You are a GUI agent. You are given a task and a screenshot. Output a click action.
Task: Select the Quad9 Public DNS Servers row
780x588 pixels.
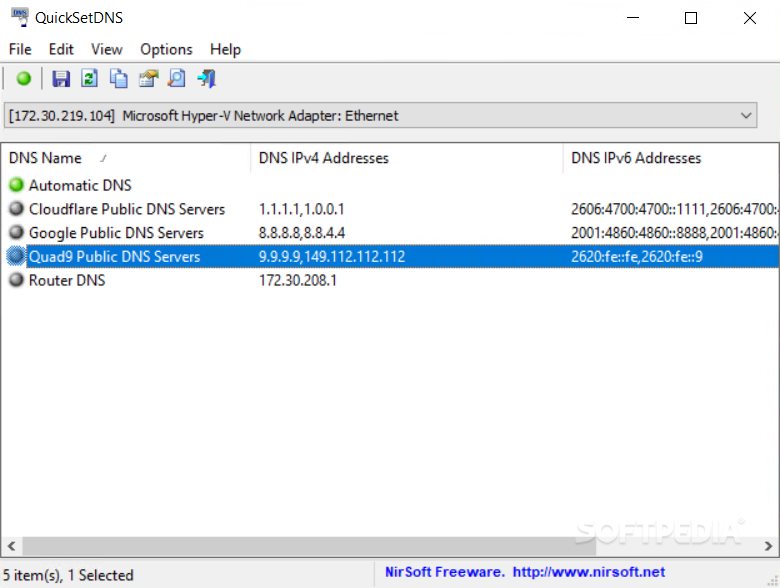tap(390, 257)
